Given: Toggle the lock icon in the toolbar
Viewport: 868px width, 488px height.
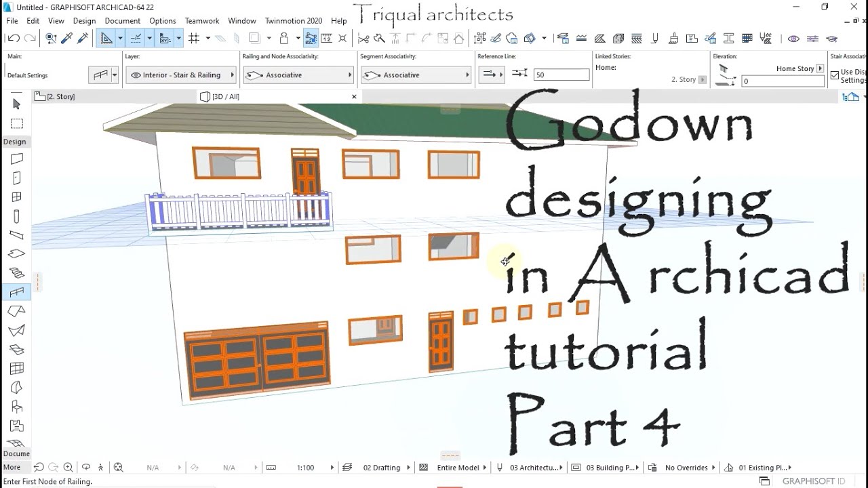Looking at the screenshot, I should pos(285,39).
